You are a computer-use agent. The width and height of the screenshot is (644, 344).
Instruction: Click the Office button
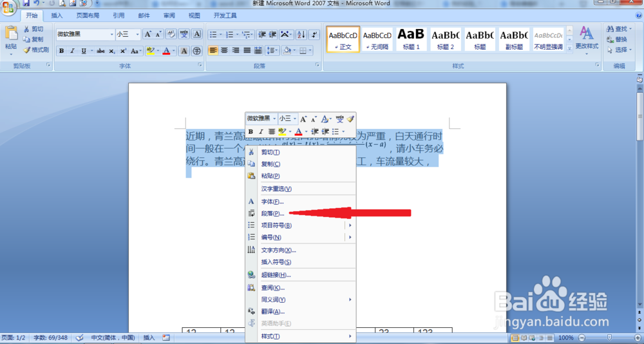(x=8, y=8)
